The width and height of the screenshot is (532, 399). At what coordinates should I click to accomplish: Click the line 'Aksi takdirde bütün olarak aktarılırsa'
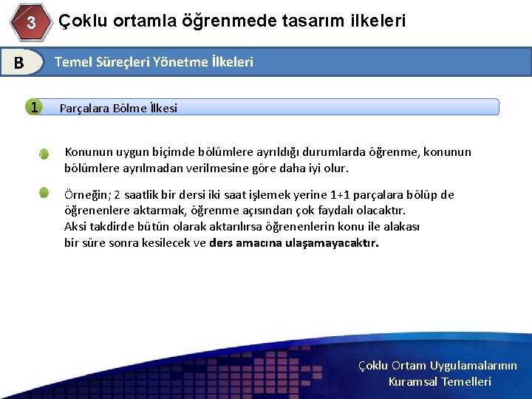click(242, 227)
